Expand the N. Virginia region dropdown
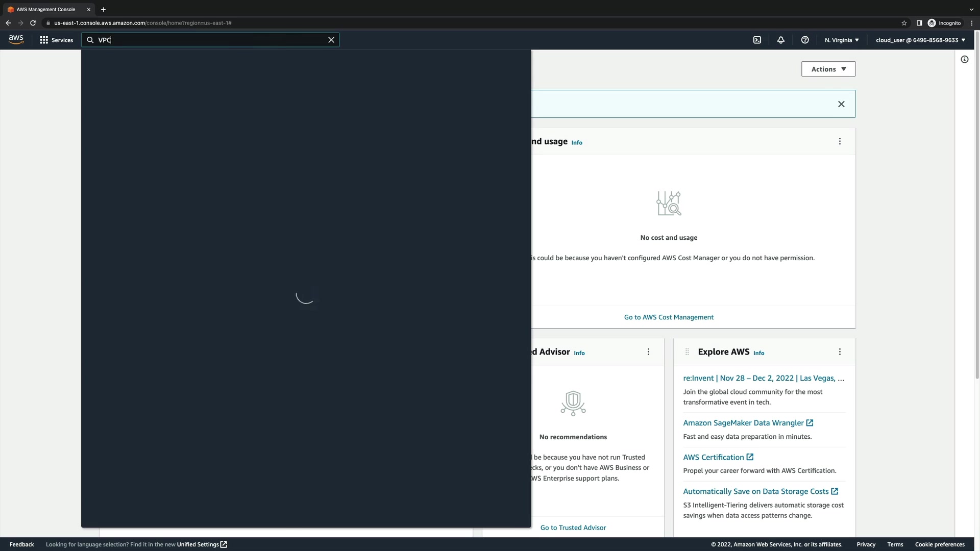 tap(841, 40)
